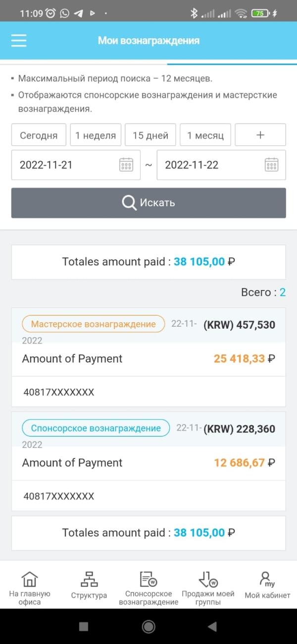Click the end date field 2022-11-22
The height and width of the screenshot is (644, 297).
point(221,165)
